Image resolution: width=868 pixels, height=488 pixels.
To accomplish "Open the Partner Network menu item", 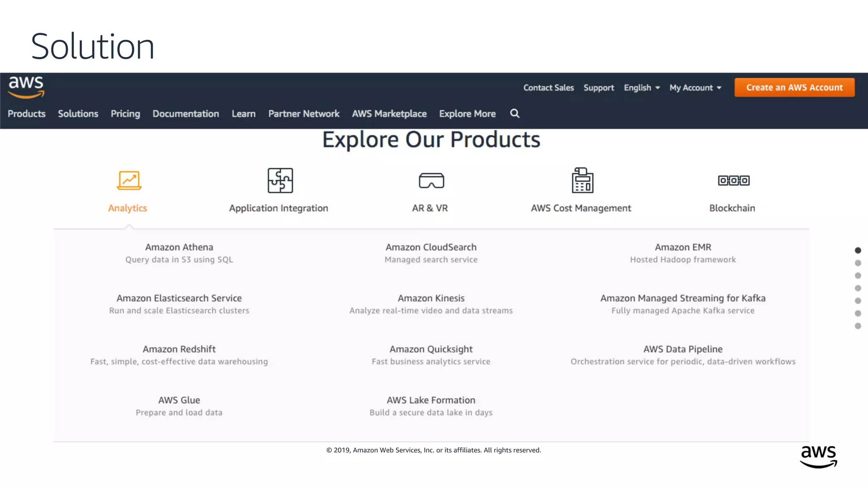I will [304, 114].
